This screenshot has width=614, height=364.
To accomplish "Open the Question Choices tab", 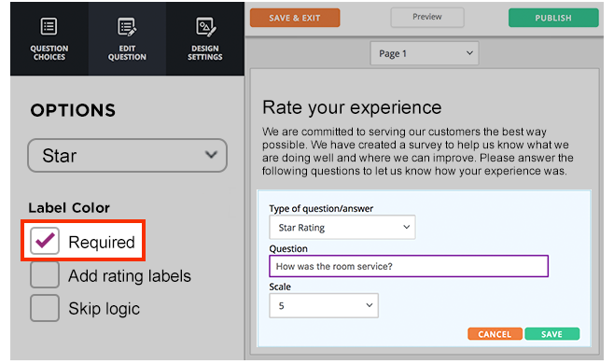I will click(49, 38).
